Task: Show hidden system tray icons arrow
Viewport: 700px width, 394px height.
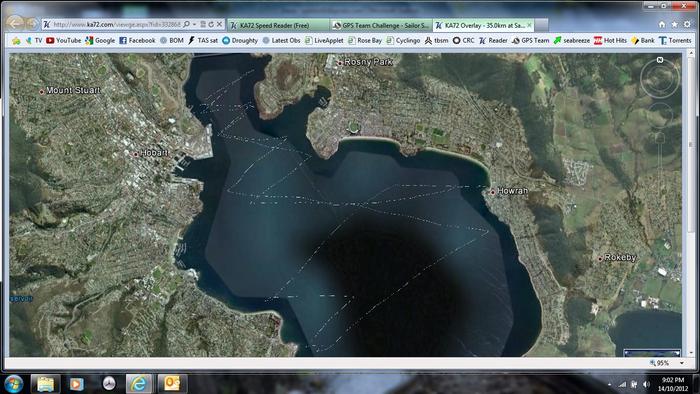Action: 610,384
